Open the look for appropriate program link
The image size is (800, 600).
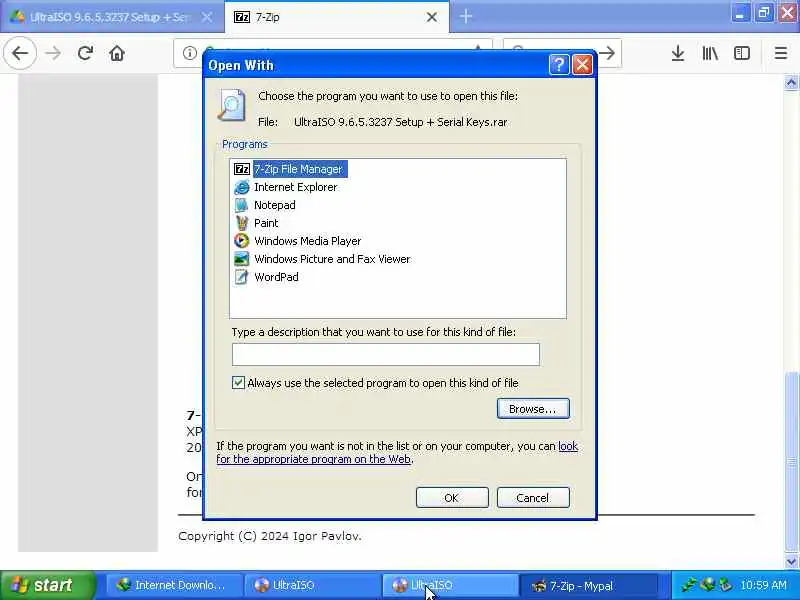click(314, 459)
